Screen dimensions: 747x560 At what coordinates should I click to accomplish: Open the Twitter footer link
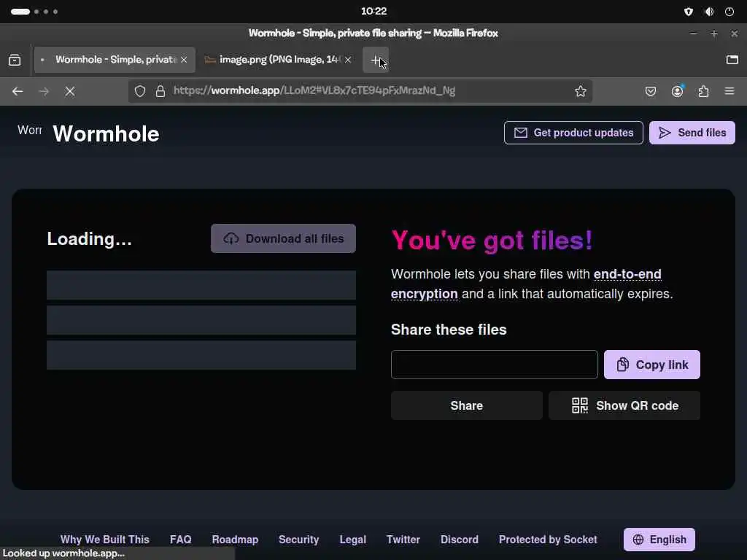403,540
